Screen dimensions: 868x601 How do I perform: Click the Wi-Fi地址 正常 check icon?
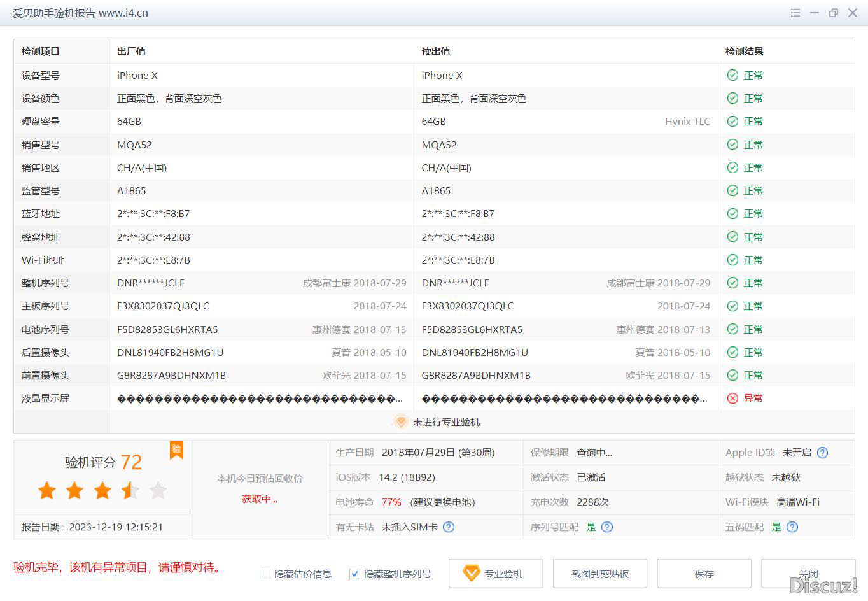(732, 260)
